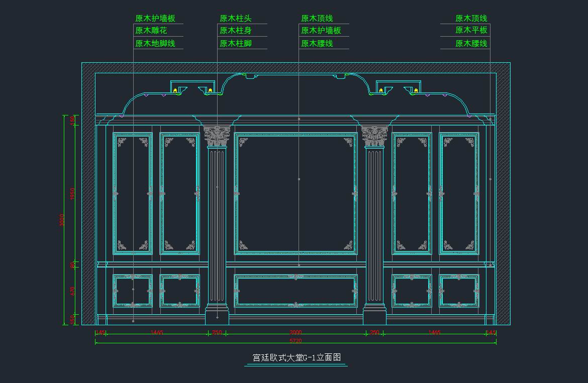The width and height of the screenshot is (588, 383).
Task: Click the 原木雕花 annotation label
Action: click(151, 31)
